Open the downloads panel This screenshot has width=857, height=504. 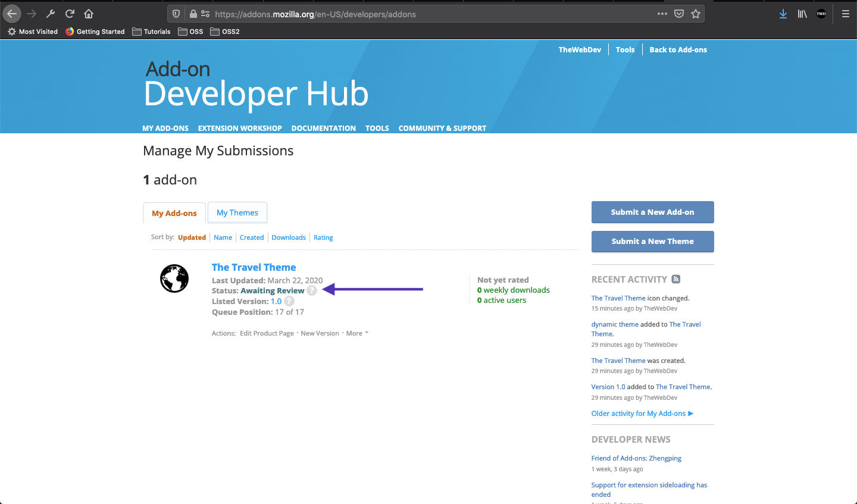783,14
